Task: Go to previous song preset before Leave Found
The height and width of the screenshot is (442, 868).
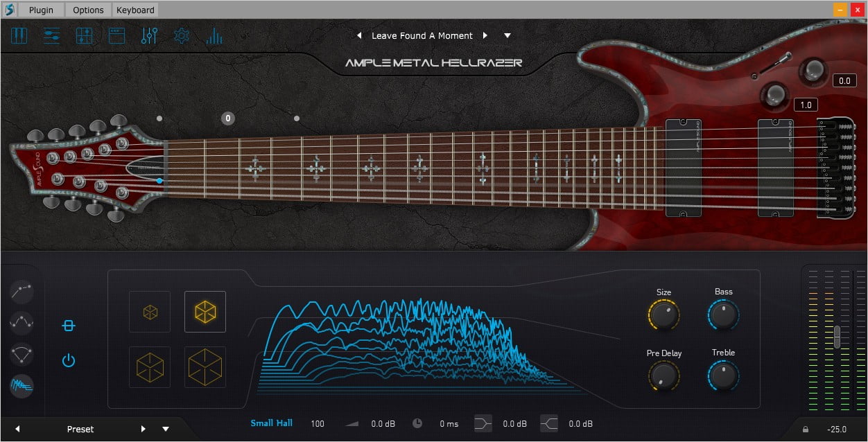Action: pos(359,35)
